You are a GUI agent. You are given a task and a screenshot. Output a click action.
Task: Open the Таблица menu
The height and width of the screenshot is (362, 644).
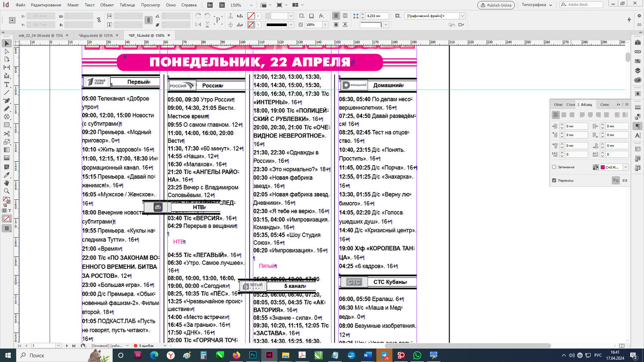[x=127, y=5]
